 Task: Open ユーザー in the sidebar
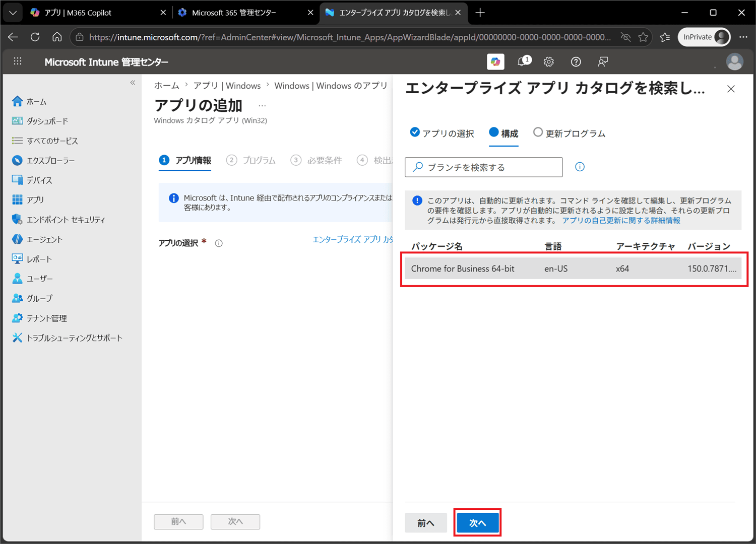click(32, 279)
